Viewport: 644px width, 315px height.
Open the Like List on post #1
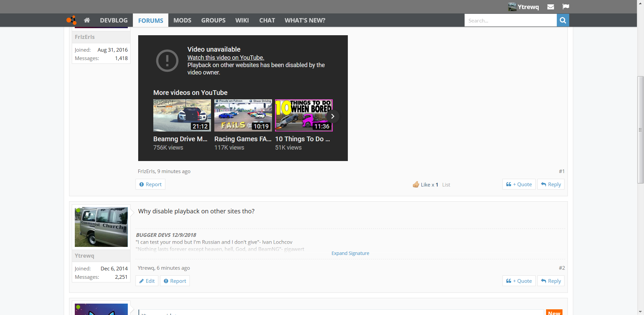[x=446, y=185]
